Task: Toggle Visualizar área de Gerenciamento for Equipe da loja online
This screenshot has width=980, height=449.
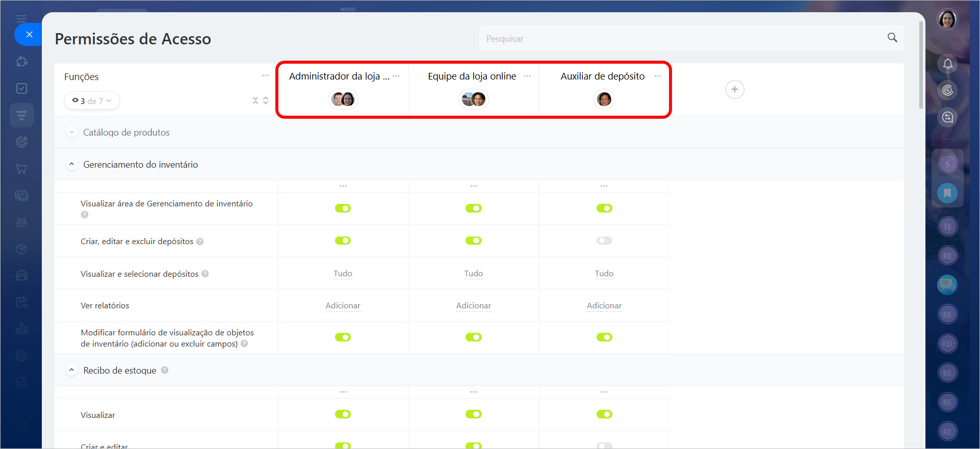Action: (474, 208)
